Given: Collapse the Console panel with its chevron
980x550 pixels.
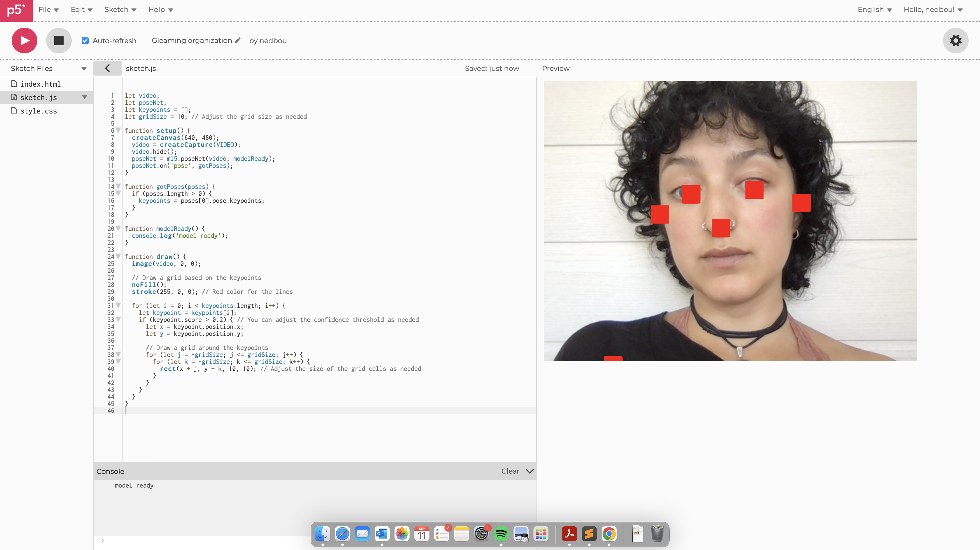Looking at the screenshot, I should click(529, 471).
